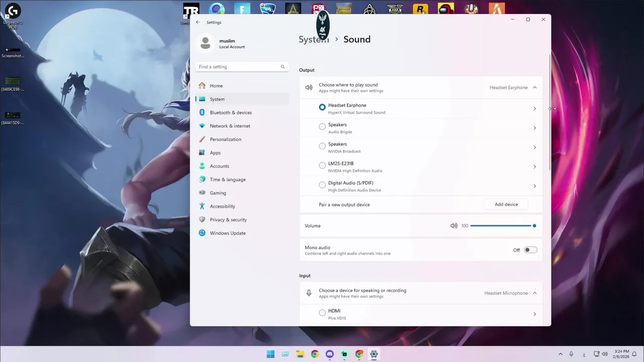The height and width of the screenshot is (362, 644).
Task: Click the Find a setting search box
Action: 242,66
